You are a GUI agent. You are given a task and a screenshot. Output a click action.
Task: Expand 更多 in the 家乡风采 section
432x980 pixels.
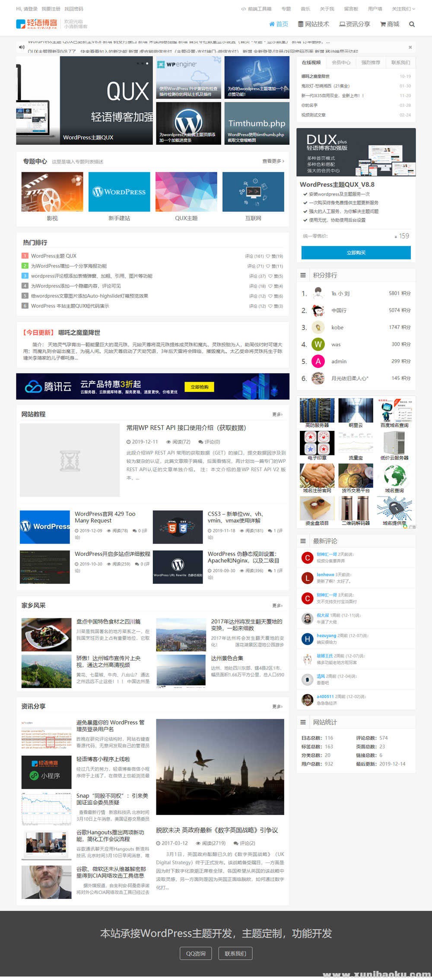277,606
